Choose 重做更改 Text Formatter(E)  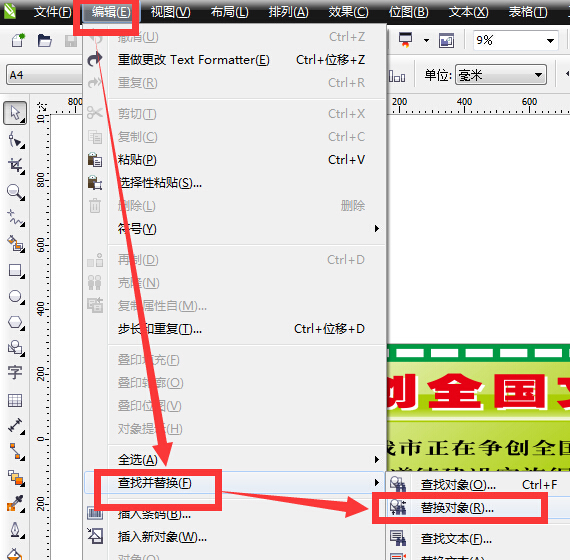tap(235, 60)
